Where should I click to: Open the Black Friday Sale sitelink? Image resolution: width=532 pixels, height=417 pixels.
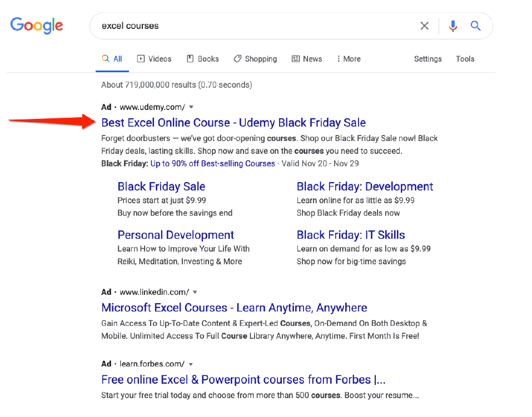(161, 187)
